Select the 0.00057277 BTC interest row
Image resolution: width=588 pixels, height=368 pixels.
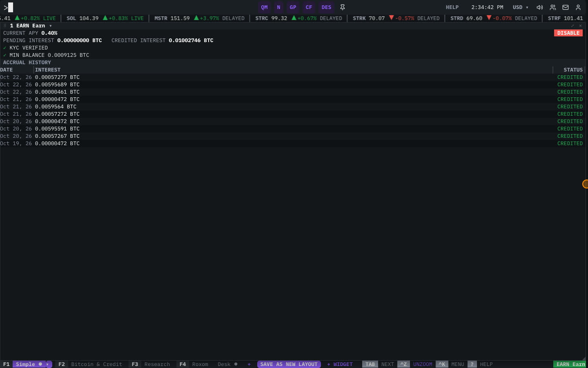tap(292, 77)
